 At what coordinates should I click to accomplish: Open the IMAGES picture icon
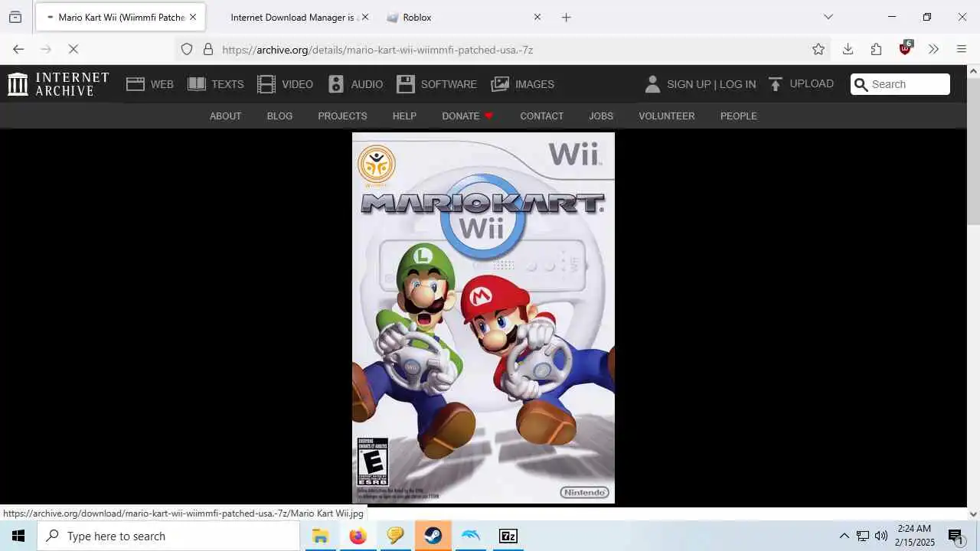tap(500, 84)
